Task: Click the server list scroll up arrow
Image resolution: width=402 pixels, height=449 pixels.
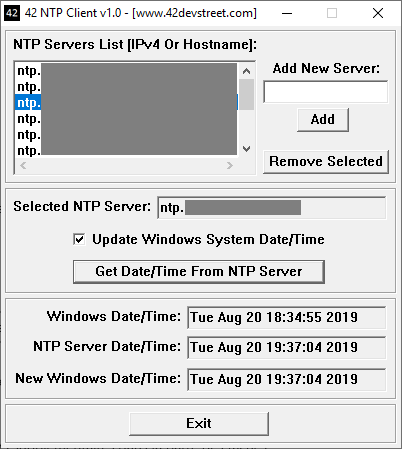Action: coord(246,71)
